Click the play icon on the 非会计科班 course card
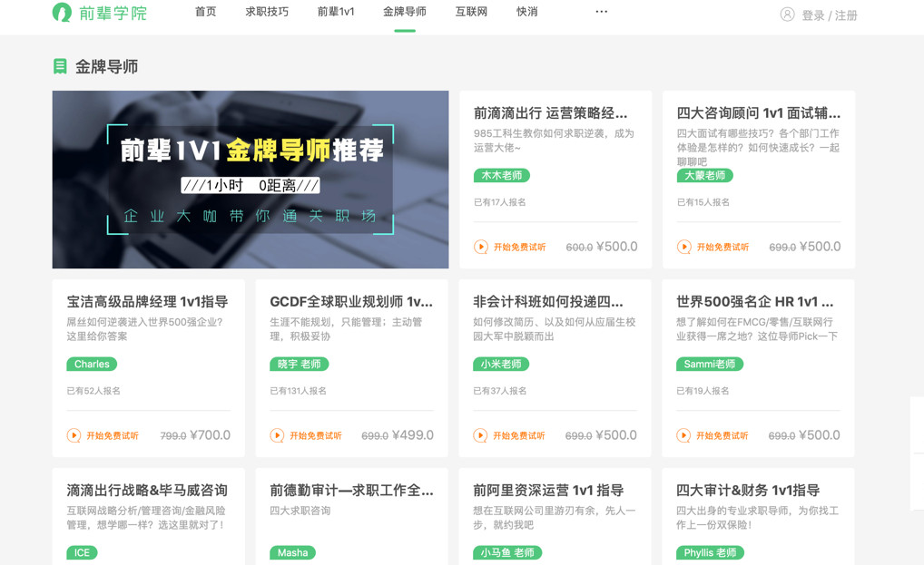Image resolution: width=924 pixels, height=565 pixels. click(480, 435)
